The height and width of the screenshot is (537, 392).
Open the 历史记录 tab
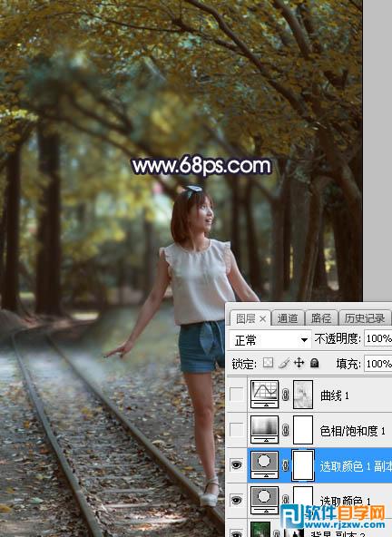click(365, 318)
